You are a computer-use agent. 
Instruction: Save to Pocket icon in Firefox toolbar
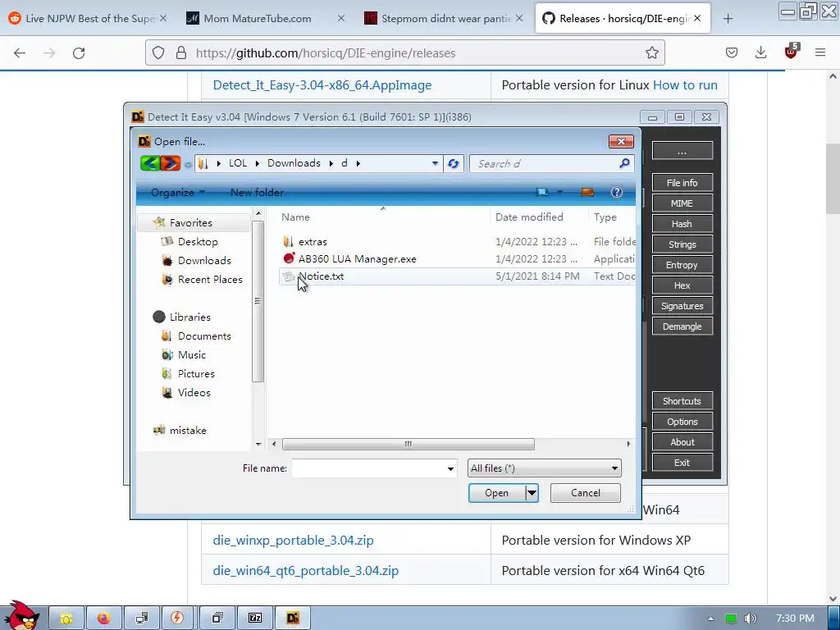coord(731,52)
